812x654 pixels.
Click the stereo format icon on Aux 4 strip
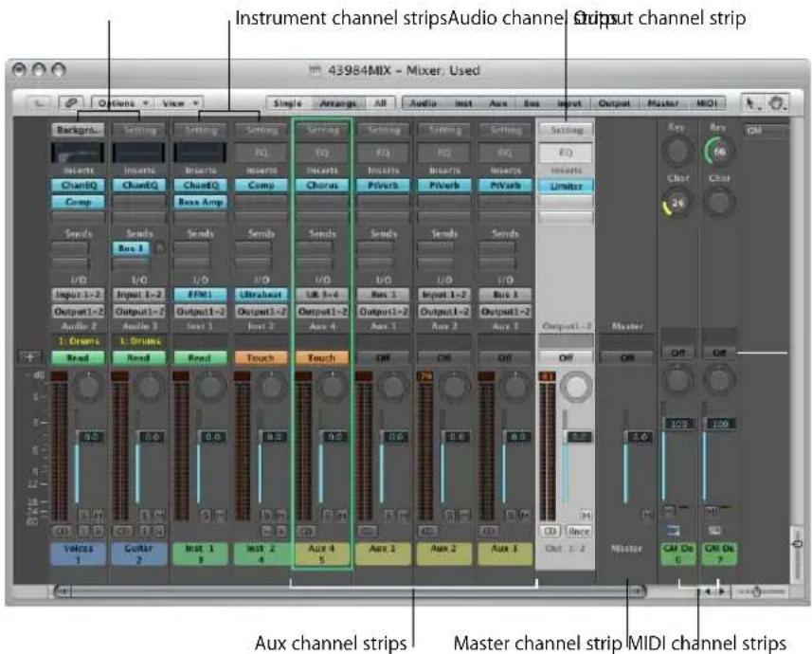[x=306, y=531]
